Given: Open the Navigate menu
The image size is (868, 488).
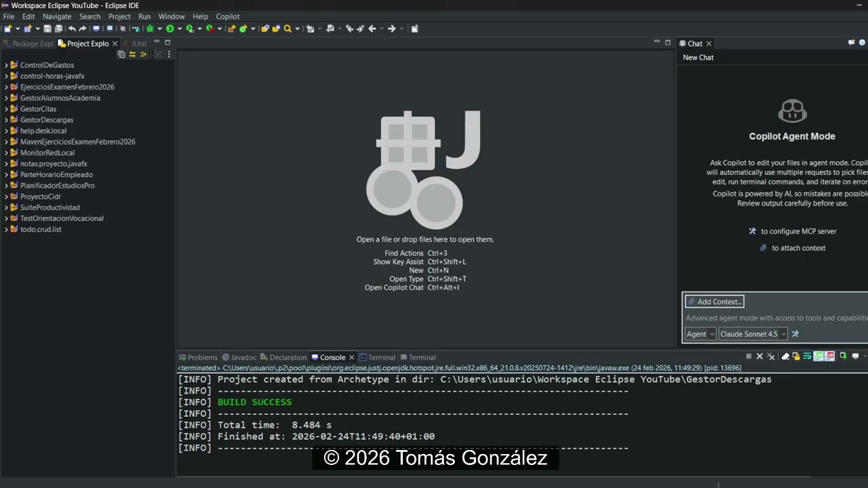Looking at the screenshot, I should coord(57,16).
